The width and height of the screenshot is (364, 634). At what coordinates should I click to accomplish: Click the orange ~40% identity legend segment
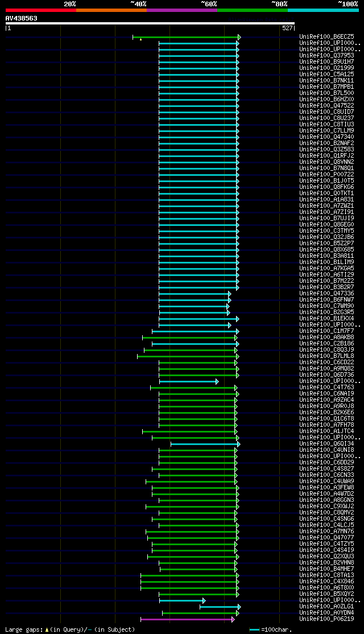tap(111, 10)
